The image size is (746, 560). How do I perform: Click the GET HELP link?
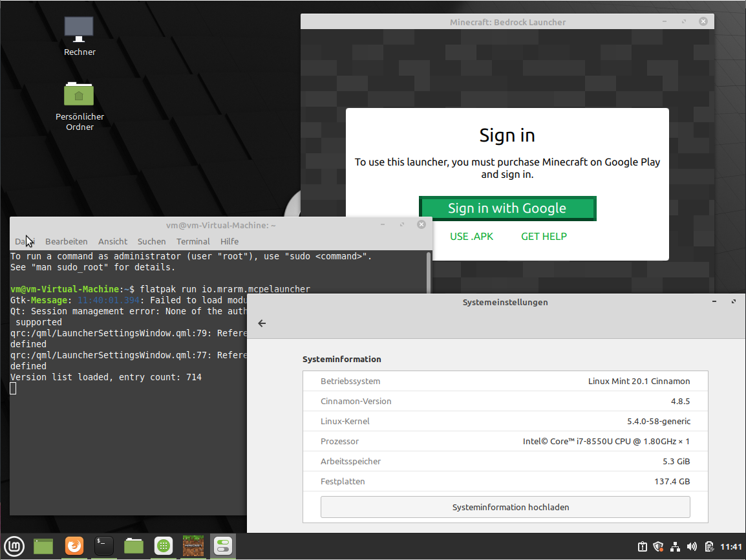[x=544, y=237]
